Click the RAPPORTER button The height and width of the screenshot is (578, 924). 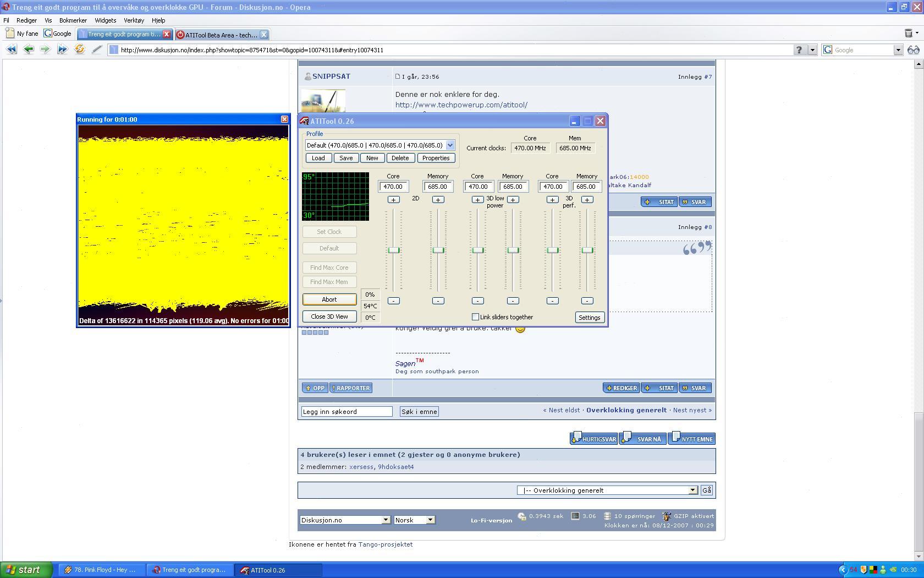coord(351,388)
